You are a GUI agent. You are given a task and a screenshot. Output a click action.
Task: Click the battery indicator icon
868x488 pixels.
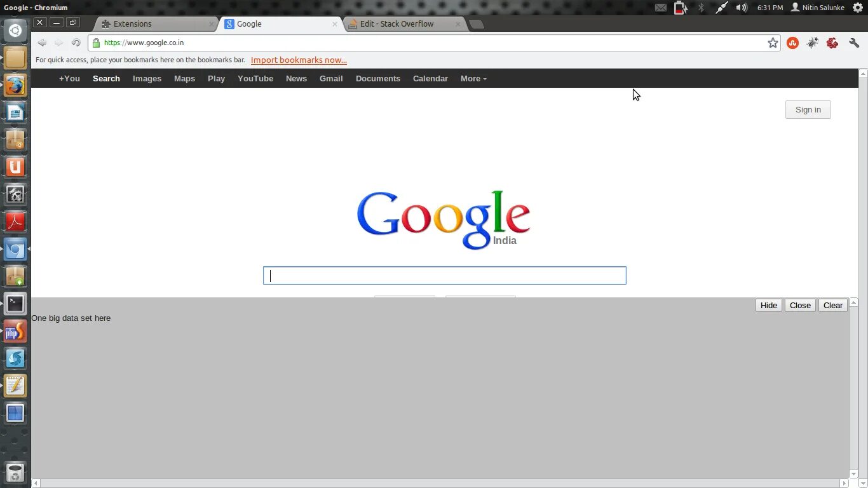[x=681, y=8]
